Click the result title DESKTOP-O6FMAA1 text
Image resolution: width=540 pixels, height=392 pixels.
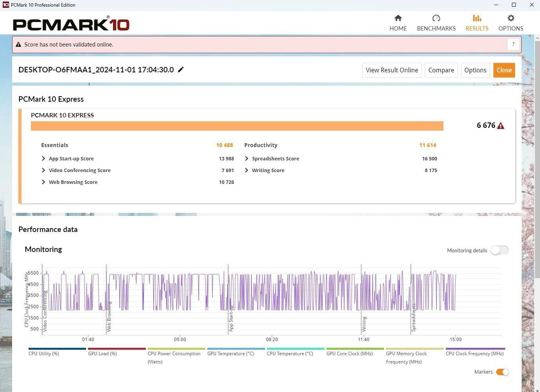(96, 70)
